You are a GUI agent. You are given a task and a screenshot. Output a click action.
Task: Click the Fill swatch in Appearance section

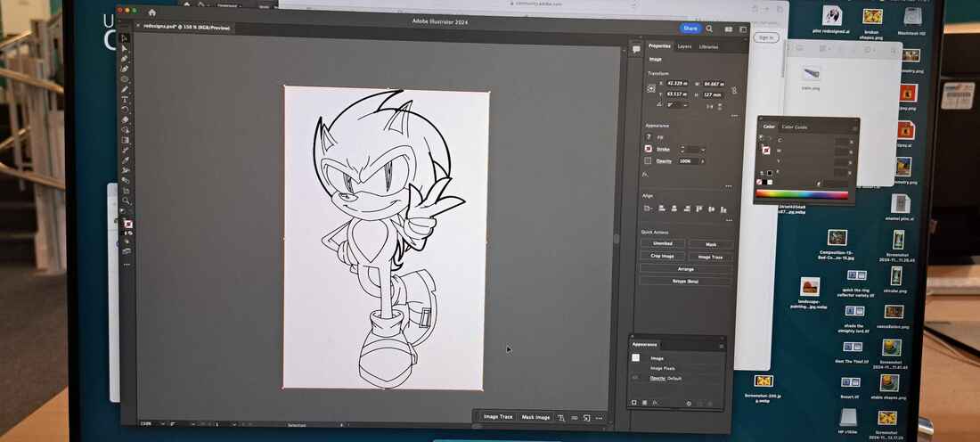click(648, 137)
